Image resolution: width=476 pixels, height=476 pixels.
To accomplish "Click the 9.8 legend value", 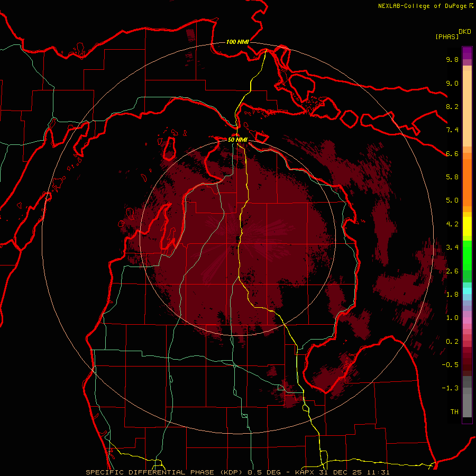I will (452, 59).
